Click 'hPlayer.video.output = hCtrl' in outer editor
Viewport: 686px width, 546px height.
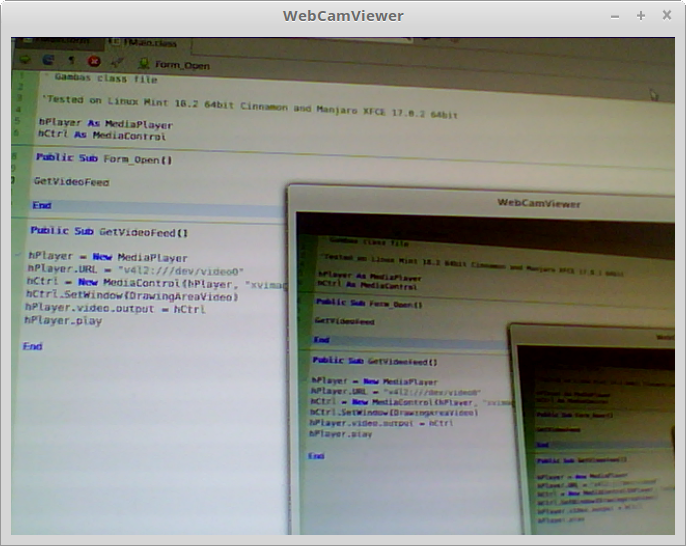pyautogui.click(x=115, y=308)
